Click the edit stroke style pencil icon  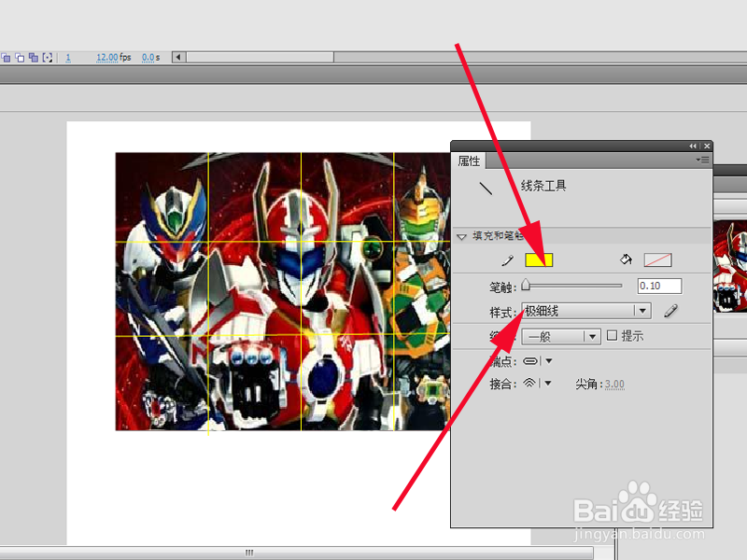pos(670,311)
